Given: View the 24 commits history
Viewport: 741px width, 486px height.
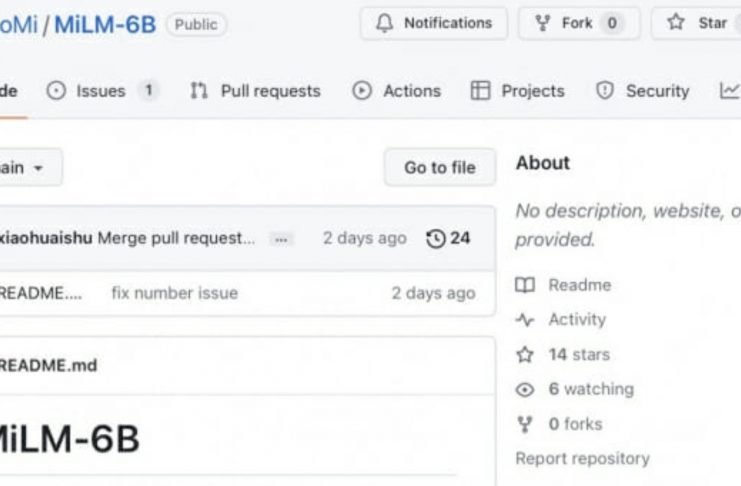Looking at the screenshot, I should [x=448, y=238].
